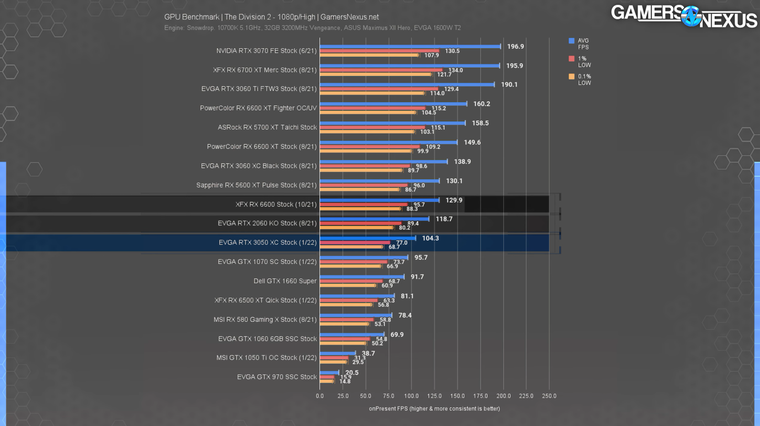Click the blue average bar for RTX 3050 XC
This screenshot has width=760, height=426.
pyautogui.click(x=367, y=238)
